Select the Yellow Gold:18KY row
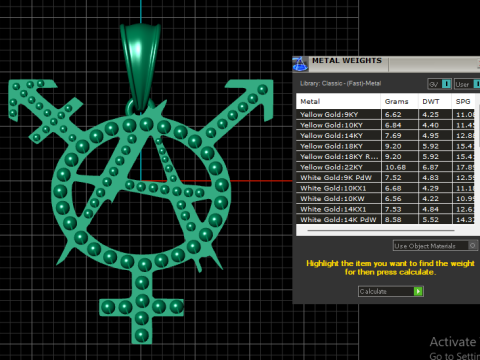 click(385, 146)
